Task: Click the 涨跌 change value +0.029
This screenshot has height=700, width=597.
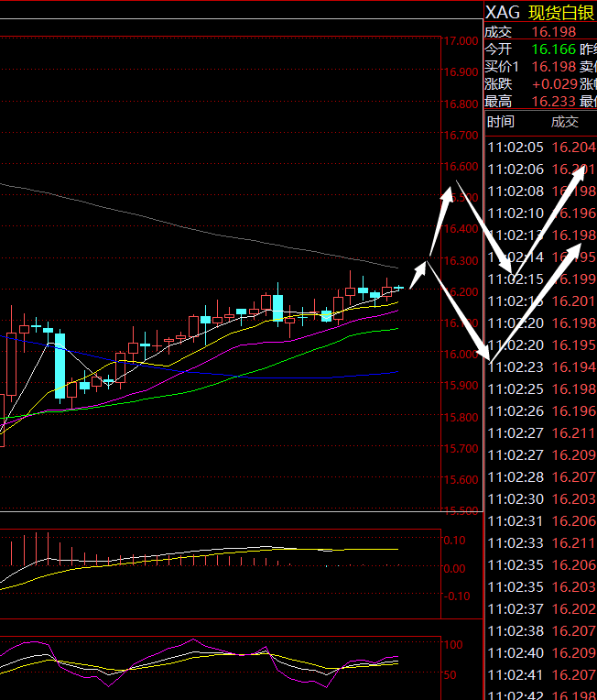Action: pos(553,83)
